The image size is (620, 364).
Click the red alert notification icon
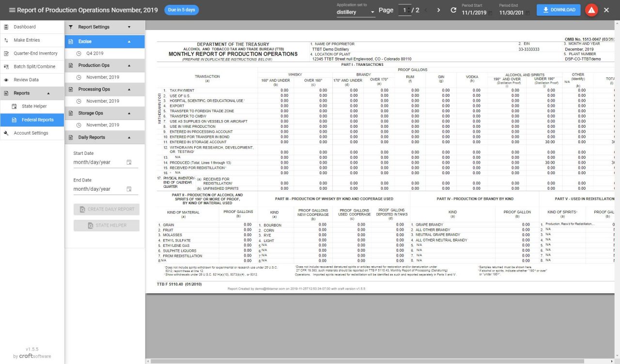click(x=591, y=10)
